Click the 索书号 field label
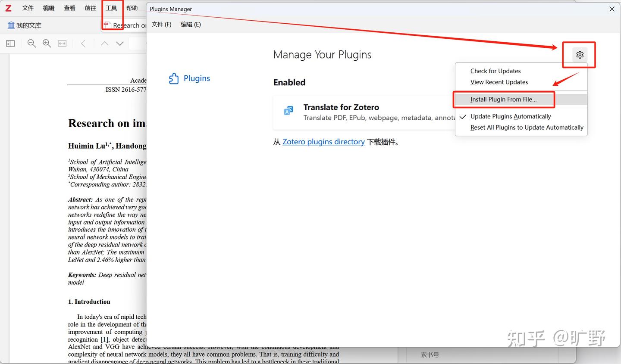This screenshot has height=364, width=621. [430, 355]
